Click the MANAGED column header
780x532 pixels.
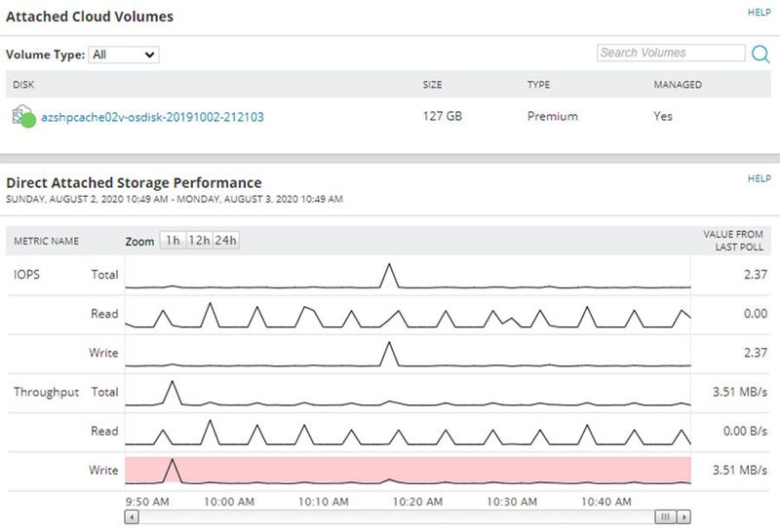point(678,85)
